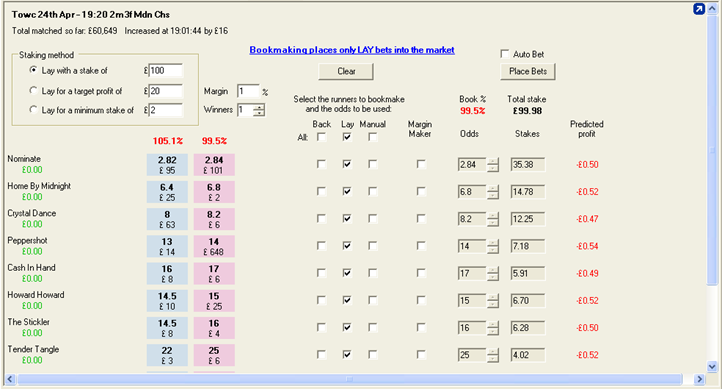Tick Back checkbox for Howard Howard

[x=321, y=300]
